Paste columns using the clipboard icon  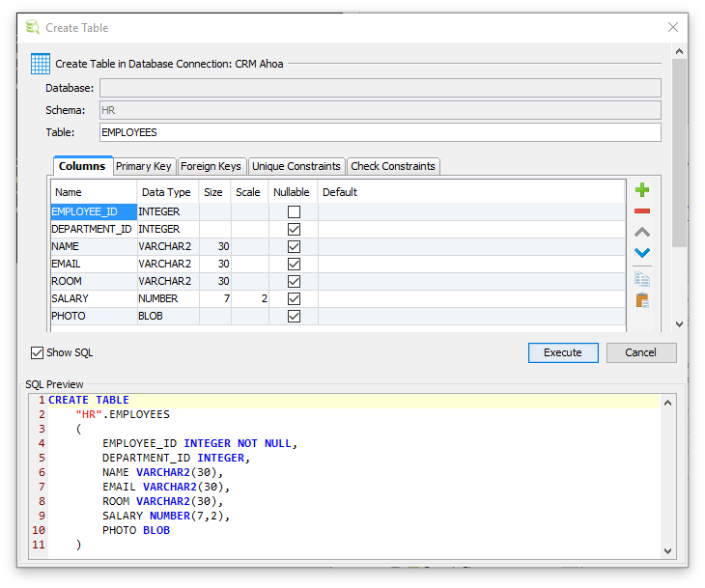click(x=642, y=300)
